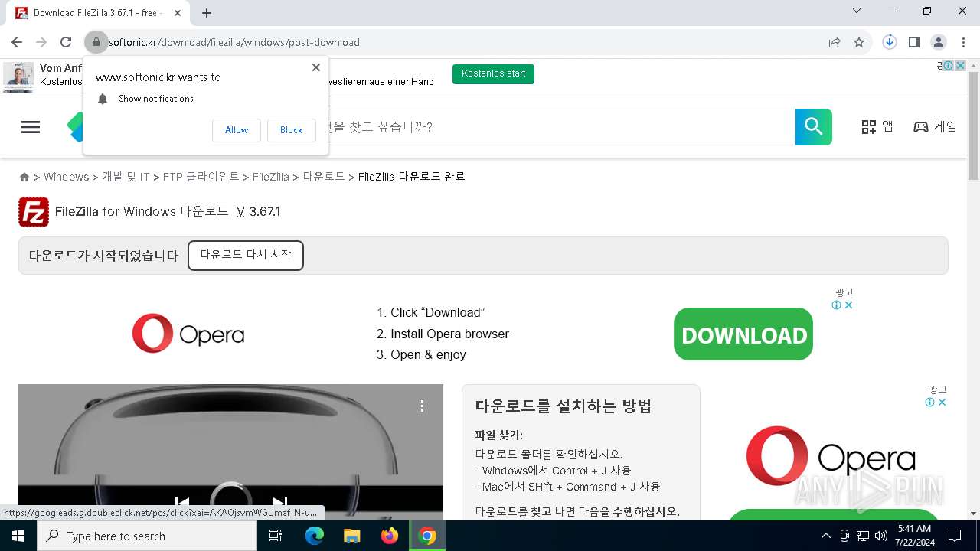Click the video next track button
980x551 pixels.
[280, 503]
